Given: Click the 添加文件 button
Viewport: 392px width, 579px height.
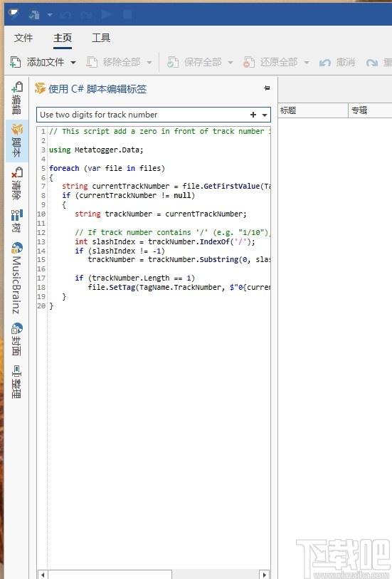Looking at the screenshot, I should click(x=37, y=62).
